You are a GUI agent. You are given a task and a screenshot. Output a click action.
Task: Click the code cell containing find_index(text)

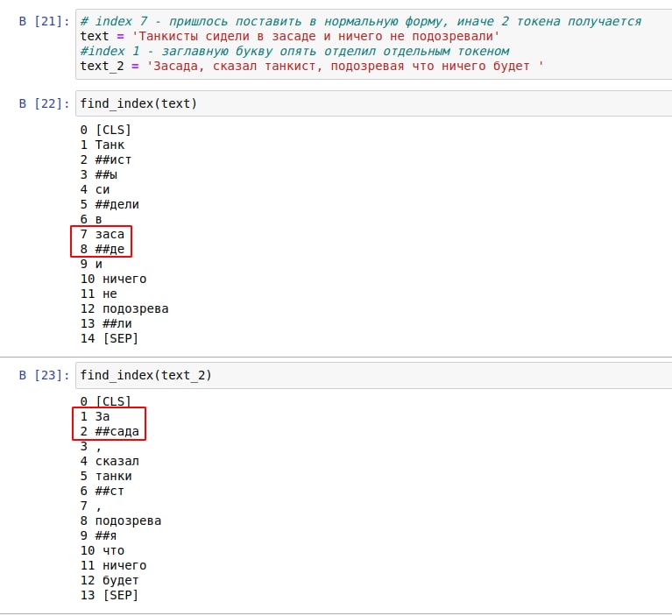pyautogui.click(x=374, y=103)
